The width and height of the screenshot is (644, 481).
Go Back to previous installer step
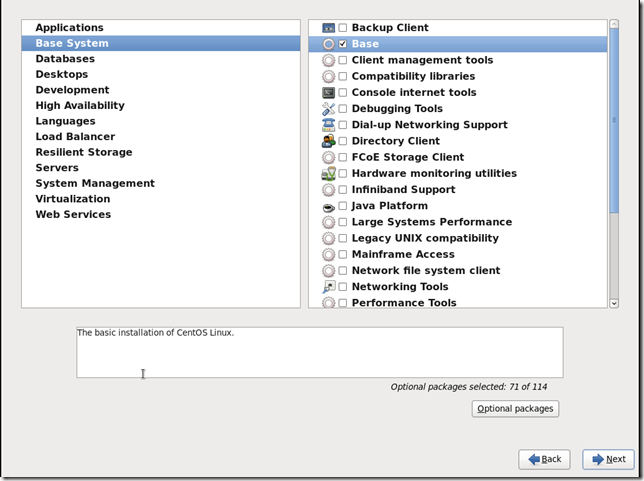544,459
